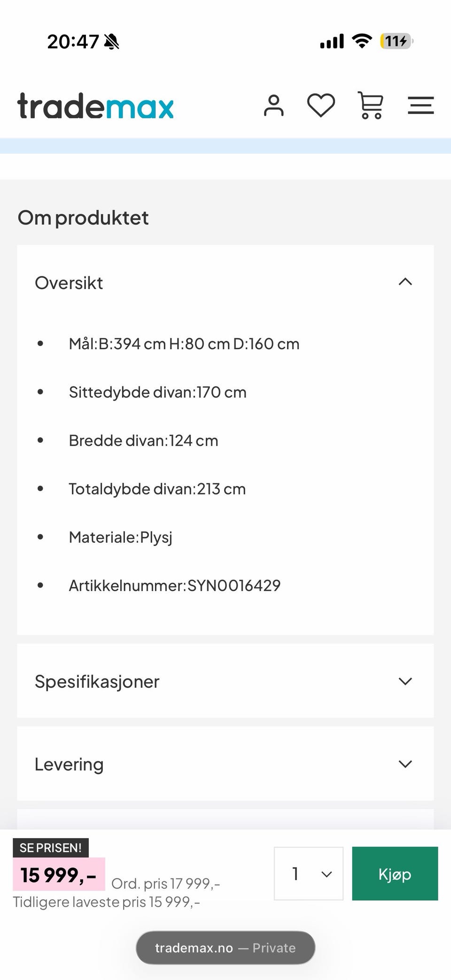Tap the battery indicator in status bar
This screenshot has width=451, height=980.
pyautogui.click(x=396, y=41)
